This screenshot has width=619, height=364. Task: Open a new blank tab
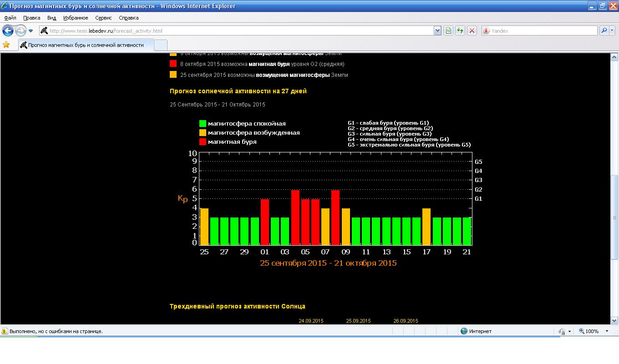161,45
